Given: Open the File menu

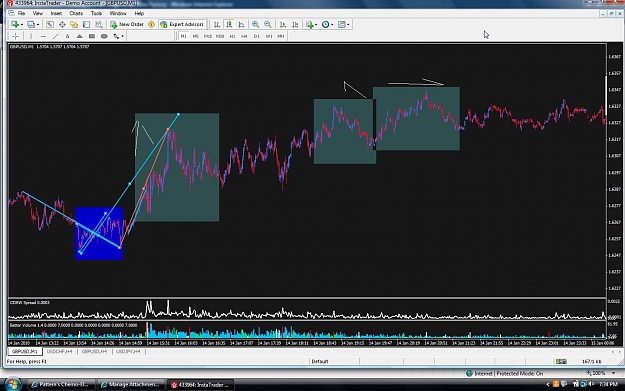Looking at the screenshot, I should click(x=21, y=13).
